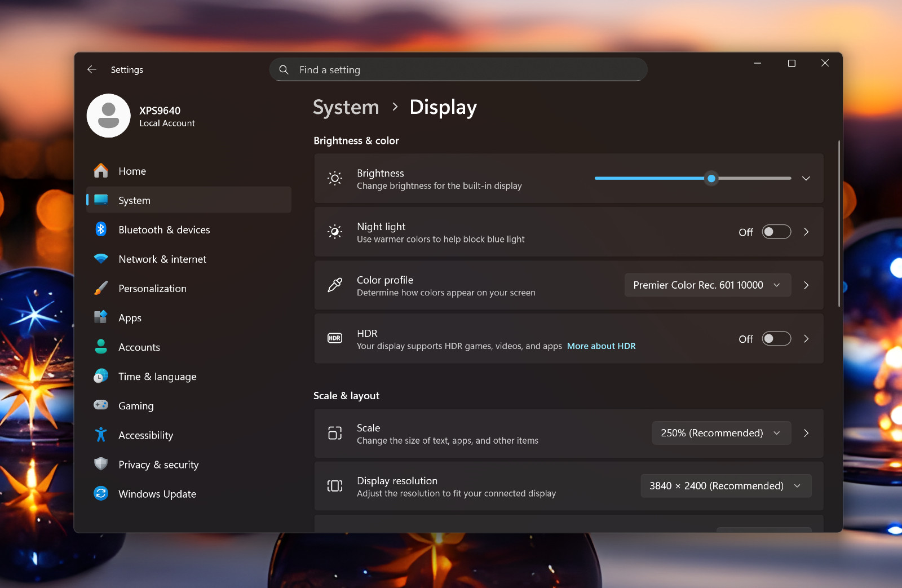
Task: Close the Settings window
Action: pyautogui.click(x=825, y=63)
